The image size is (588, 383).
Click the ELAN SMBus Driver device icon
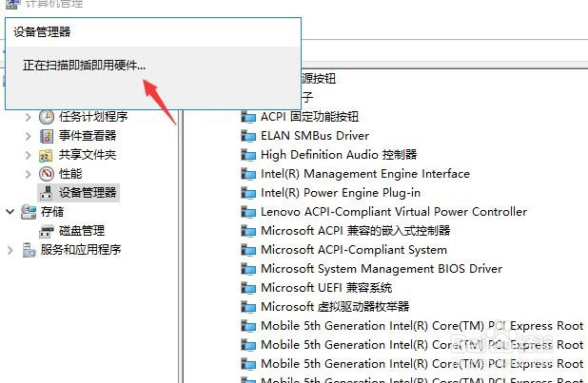248,136
